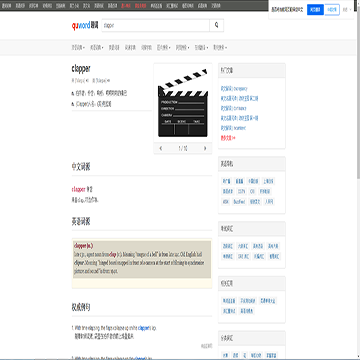Open the clapperboard picture
The image size is (360, 360).
[183, 103]
